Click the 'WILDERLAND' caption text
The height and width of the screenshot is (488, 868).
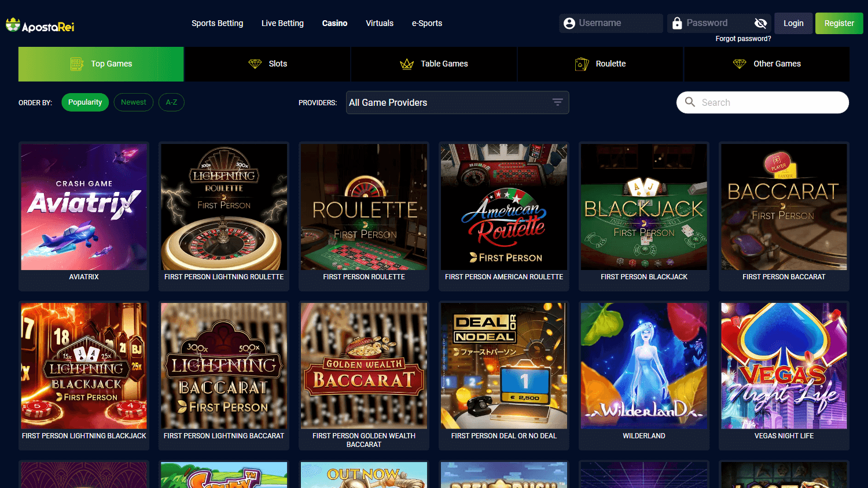(644, 436)
